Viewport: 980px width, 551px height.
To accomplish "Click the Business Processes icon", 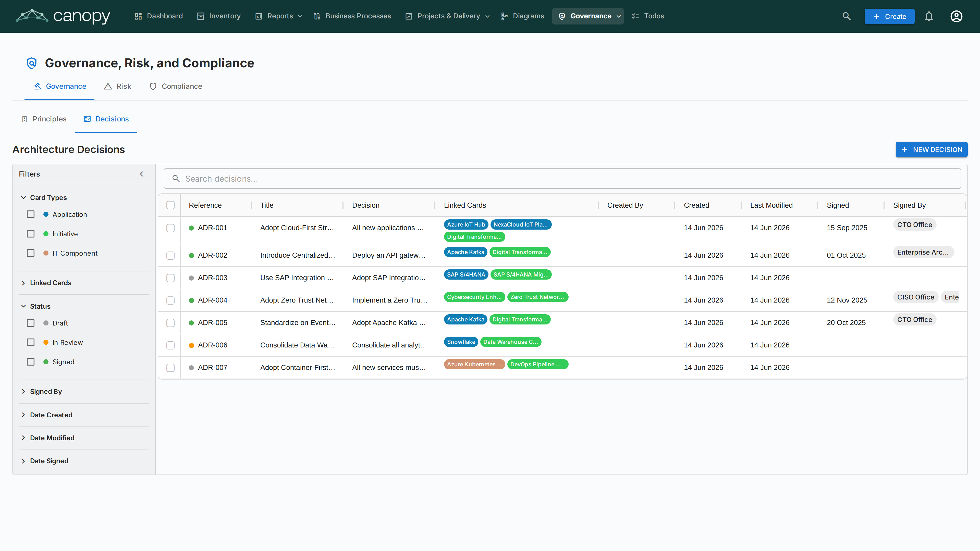I will [317, 16].
